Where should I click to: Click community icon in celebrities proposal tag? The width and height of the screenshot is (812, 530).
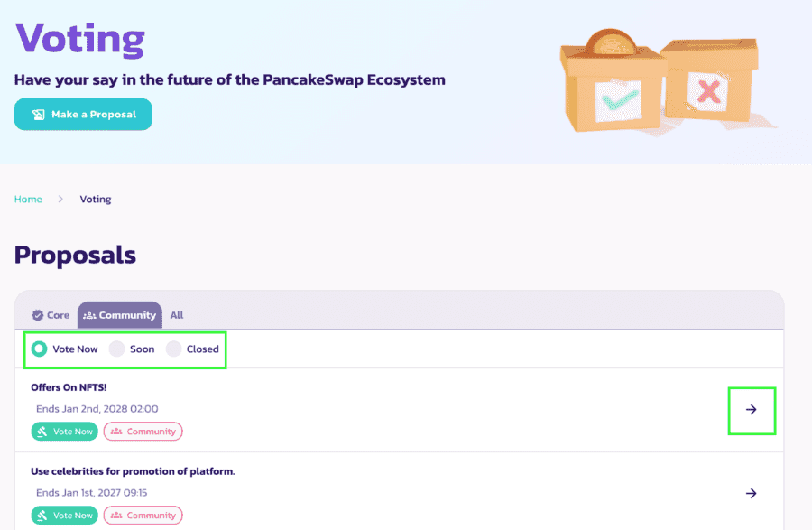coord(116,516)
